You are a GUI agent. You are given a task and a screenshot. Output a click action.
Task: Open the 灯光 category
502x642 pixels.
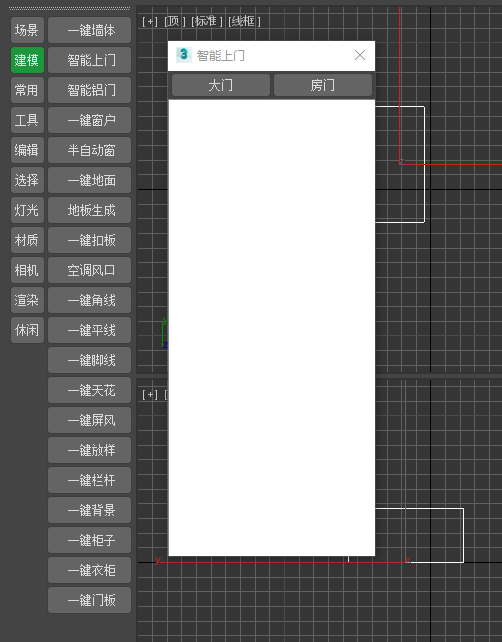click(27, 210)
